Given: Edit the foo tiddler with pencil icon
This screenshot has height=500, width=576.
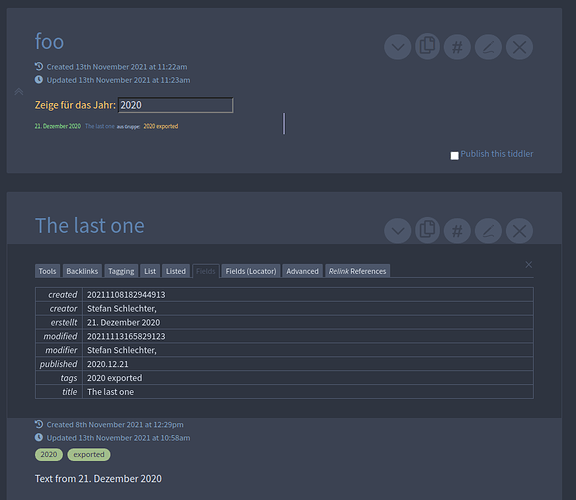Looking at the screenshot, I should (x=488, y=47).
